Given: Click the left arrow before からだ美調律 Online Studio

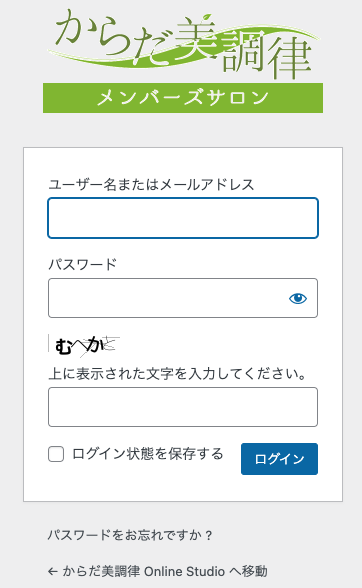Looking at the screenshot, I should click(53, 572).
